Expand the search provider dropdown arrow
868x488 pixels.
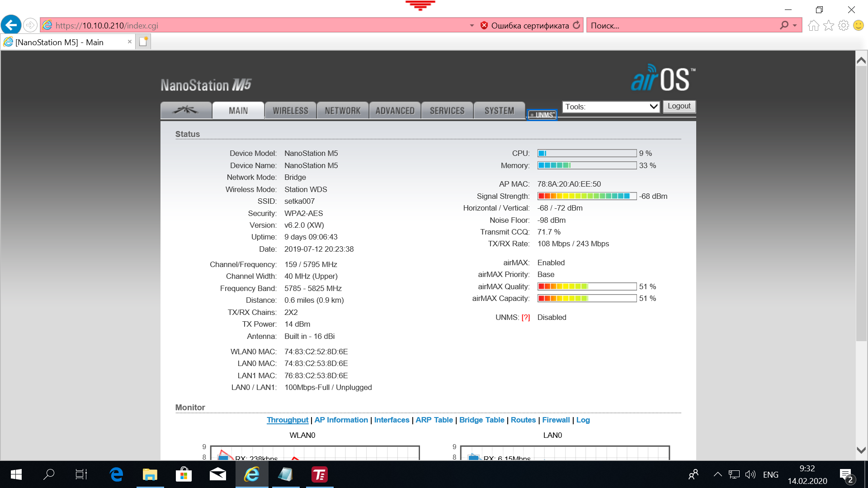(x=795, y=26)
